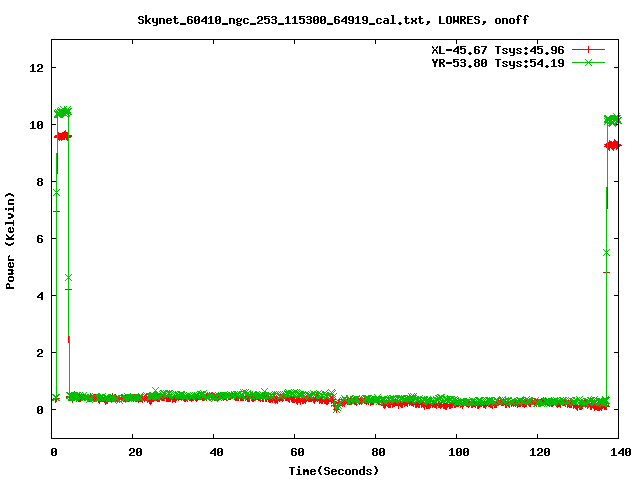
Task: Click the x-axis tick label 80
Action: click(x=378, y=452)
